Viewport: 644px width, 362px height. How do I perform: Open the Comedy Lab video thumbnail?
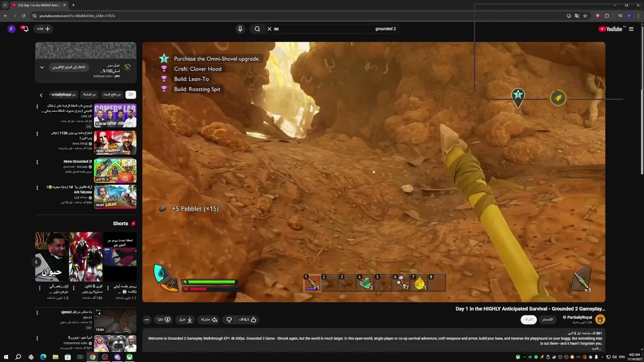tap(115, 115)
